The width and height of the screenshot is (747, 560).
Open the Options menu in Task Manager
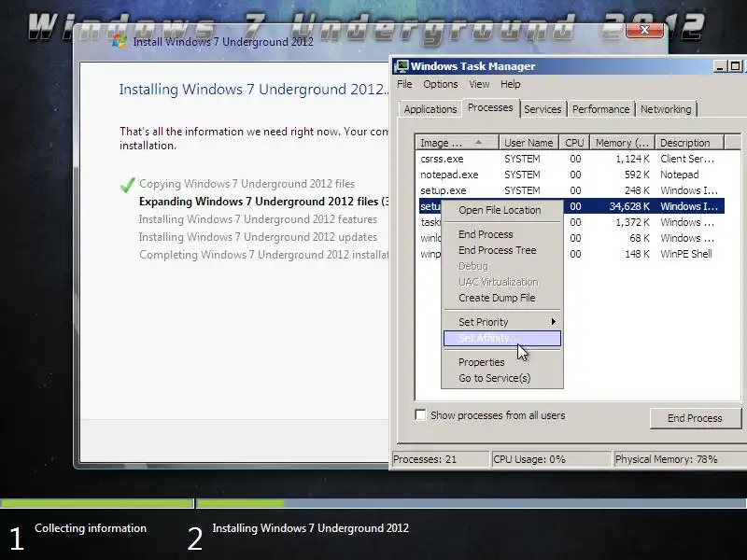440,84
